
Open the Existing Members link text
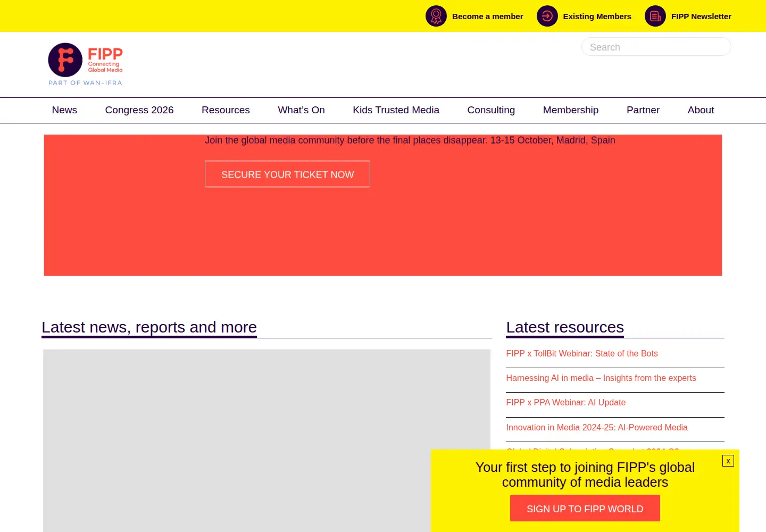click(x=597, y=16)
